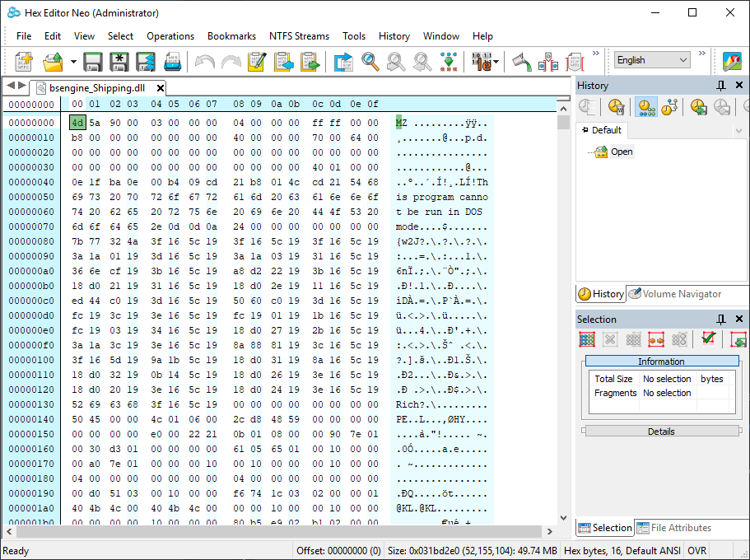
Task: Toggle the history tree branch view icon
Action: point(669,106)
